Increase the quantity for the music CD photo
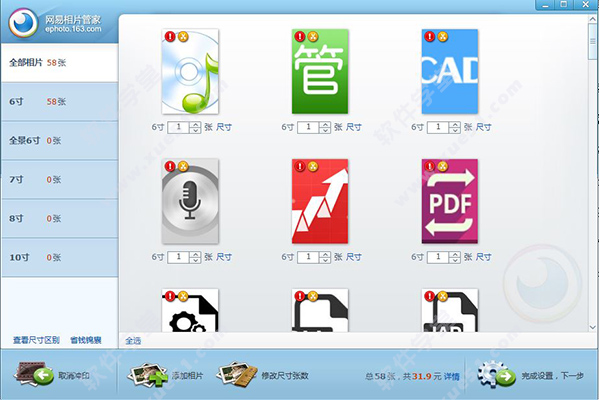Image resolution: width=599 pixels, height=400 pixels. coord(195,124)
